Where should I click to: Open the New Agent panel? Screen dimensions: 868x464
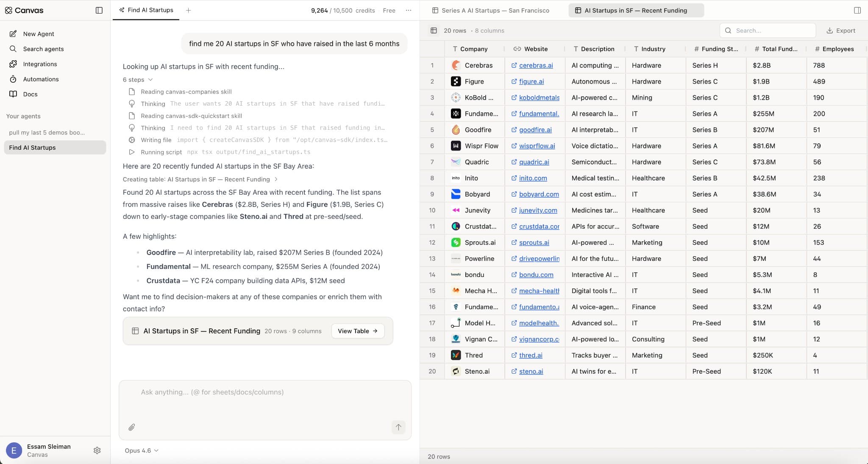(38, 34)
